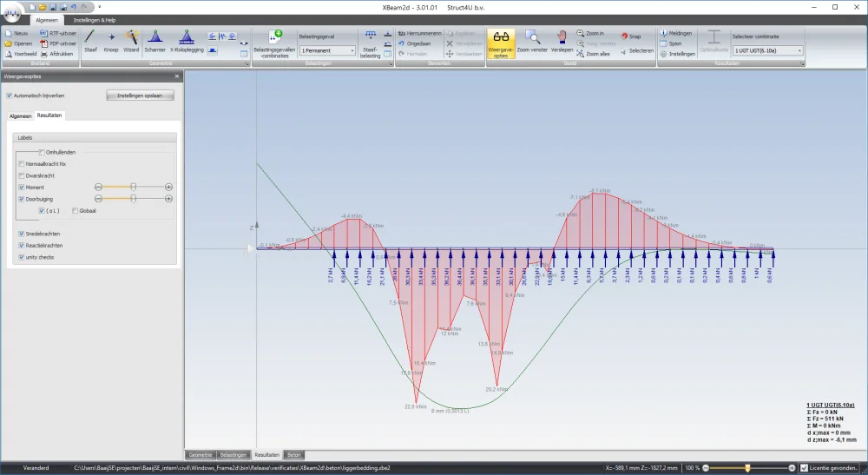Activate Zoom venster tool
This screenshot has width=868, height=475.
click(532, 42)
